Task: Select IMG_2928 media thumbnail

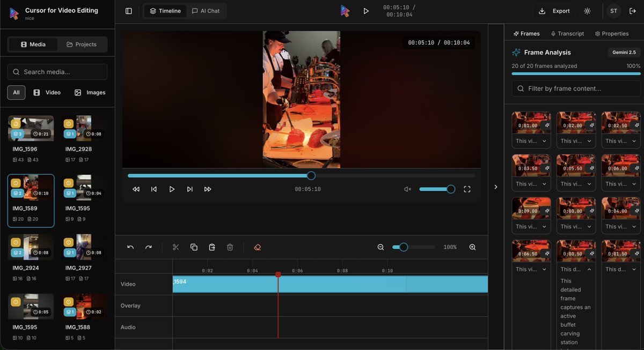Action: [84, 128]
